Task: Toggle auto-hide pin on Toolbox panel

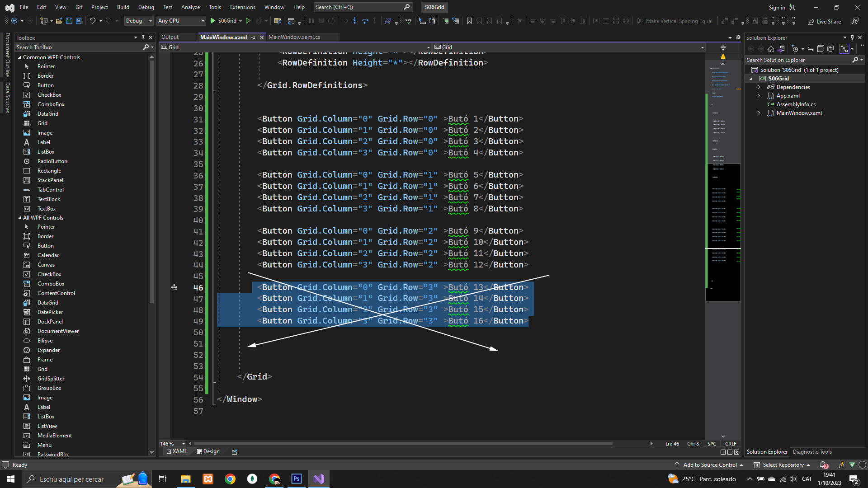Action: (143, 38)
